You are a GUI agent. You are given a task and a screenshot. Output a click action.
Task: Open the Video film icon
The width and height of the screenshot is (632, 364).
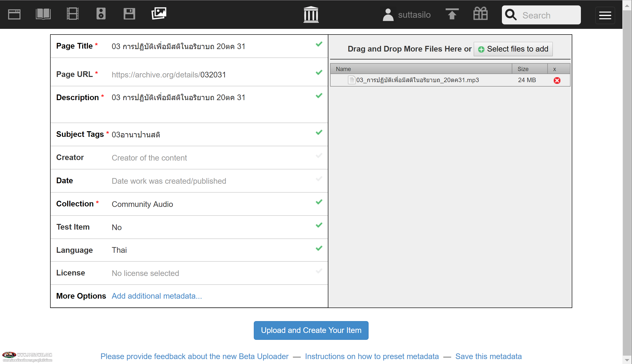pyautogui.click(x=73, y=14)
